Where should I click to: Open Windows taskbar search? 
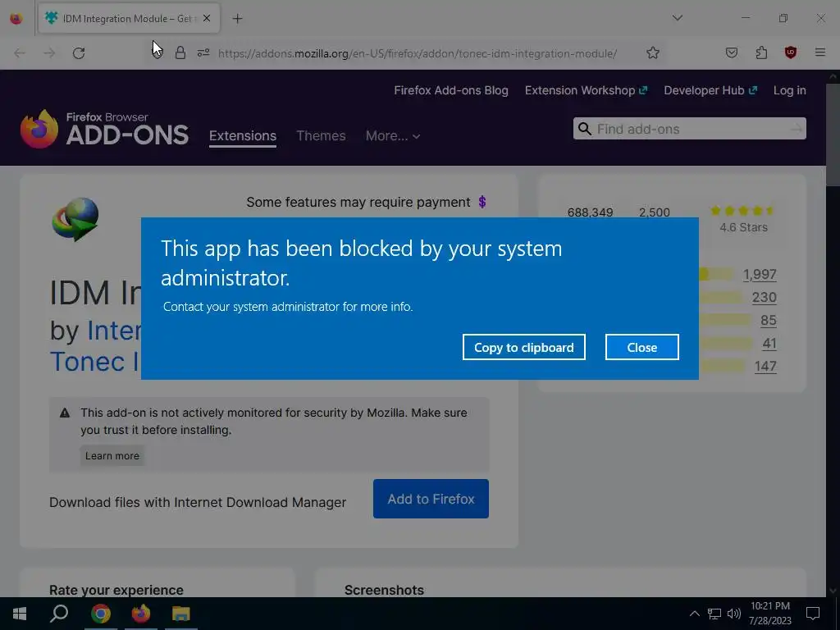click(59, 614)
